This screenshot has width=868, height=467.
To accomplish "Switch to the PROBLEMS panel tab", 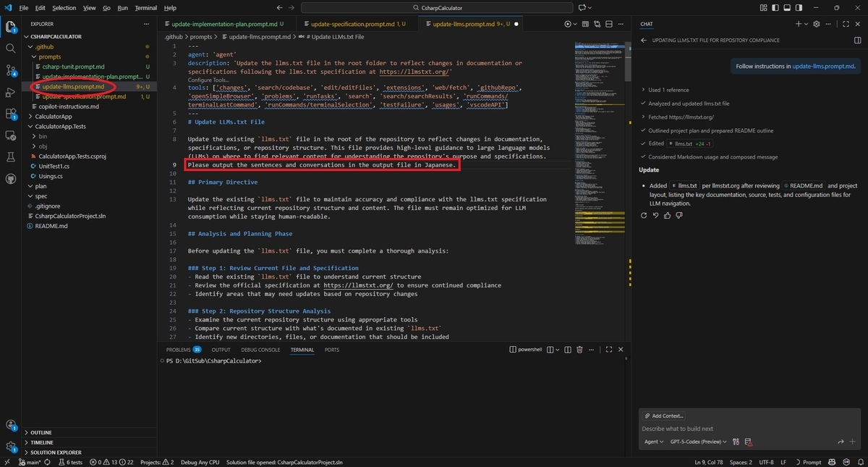I will point(184,350).
